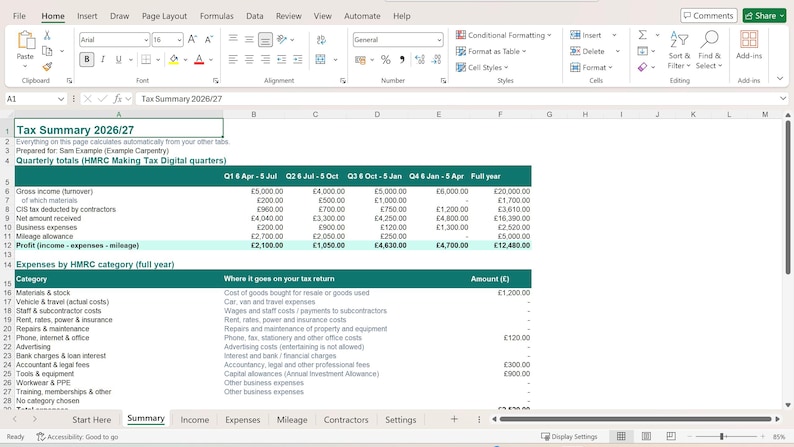Add a new sheet with plus button
The width and height of the screenshot is (794, 447).
(x=454, y=419)
